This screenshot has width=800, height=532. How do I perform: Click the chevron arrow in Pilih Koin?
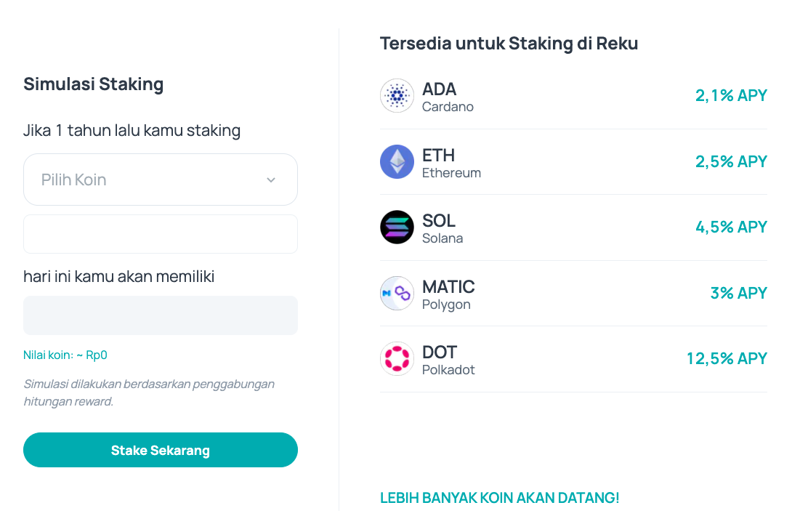coord(271,180)
